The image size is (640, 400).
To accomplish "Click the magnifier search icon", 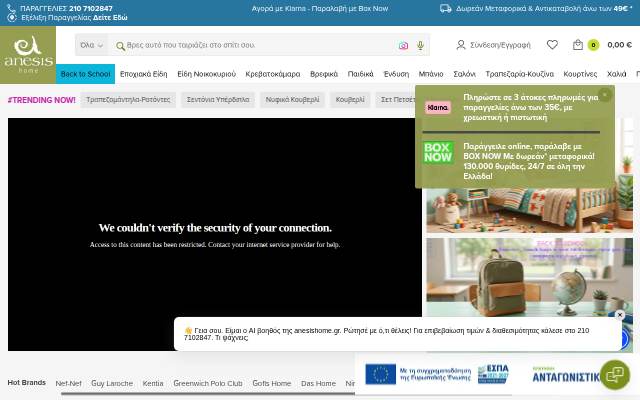I will point(120,46).
